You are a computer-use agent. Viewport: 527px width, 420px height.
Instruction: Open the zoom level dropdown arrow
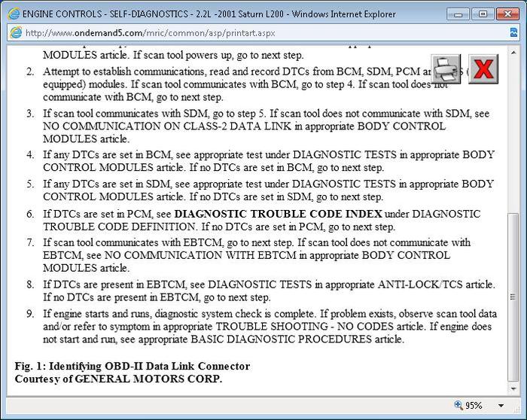(x=501, y=406)
